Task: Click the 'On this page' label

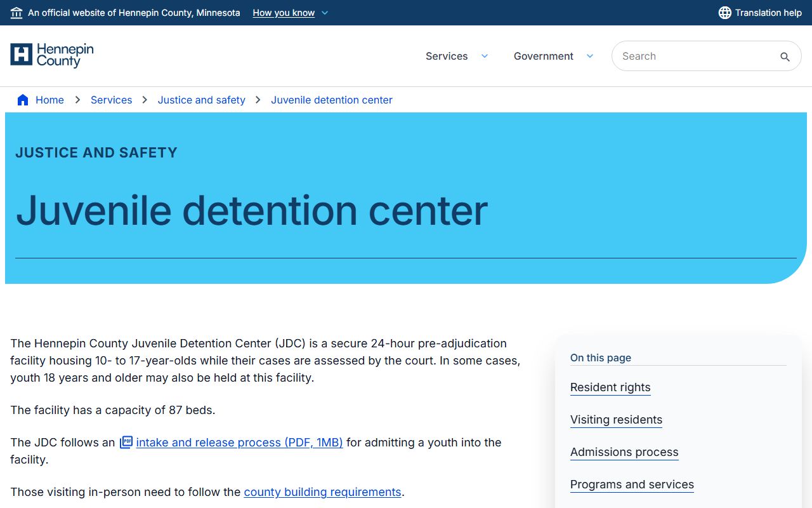Action: tap(601, 358)
